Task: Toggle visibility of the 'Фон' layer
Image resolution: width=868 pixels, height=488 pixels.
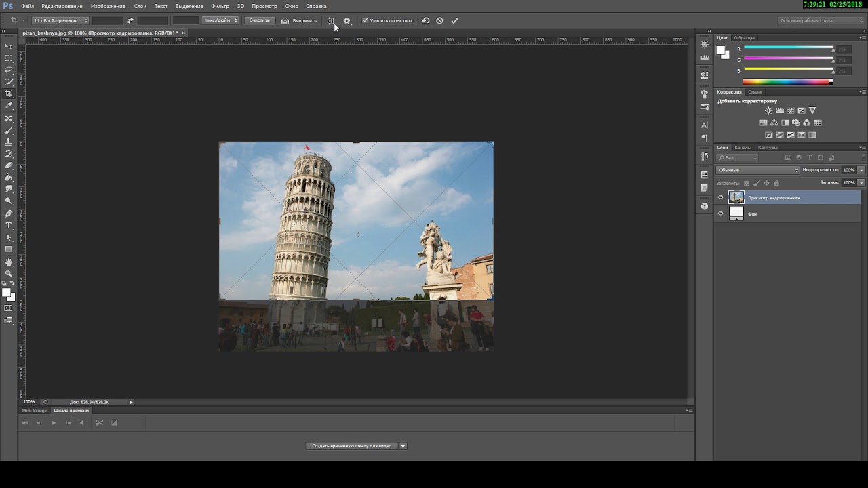Action: click(x=721, y=213)
